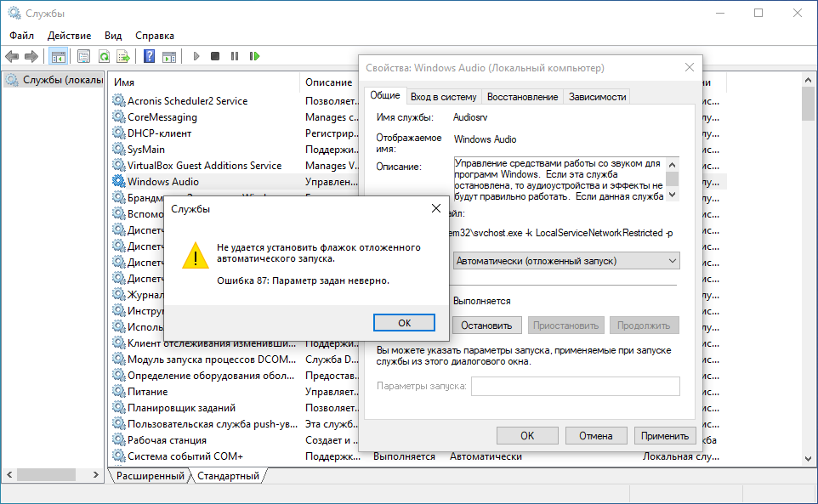
Task: Select the Расширенный tab below the services list
Action: click(151, 476)
